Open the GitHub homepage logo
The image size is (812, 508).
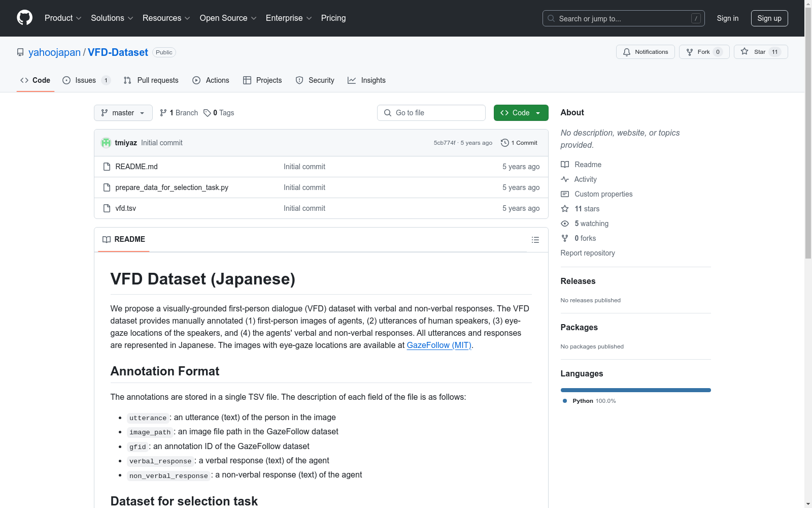tap(24, 18)
